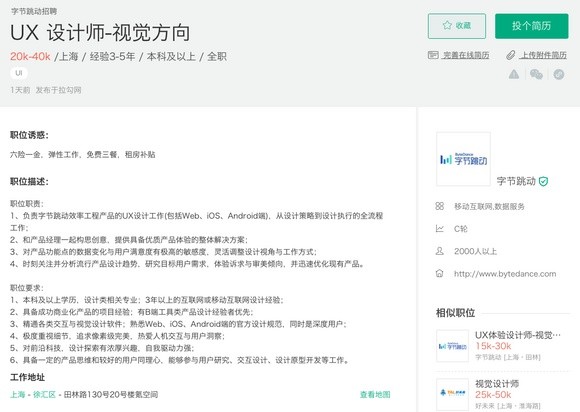
Task: Visit the http://www.bytedance.com link
Action: tap(505, 274)
